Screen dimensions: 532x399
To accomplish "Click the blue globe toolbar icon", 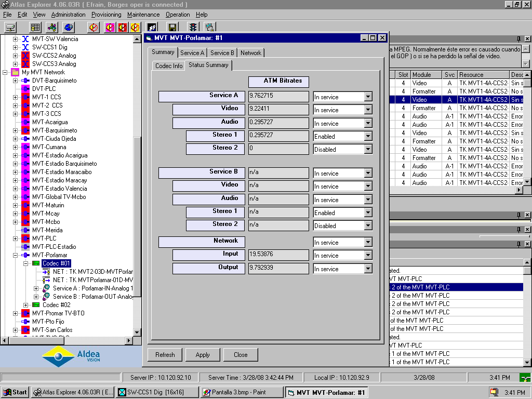I will pyautogui.click(x=69, y=28).
